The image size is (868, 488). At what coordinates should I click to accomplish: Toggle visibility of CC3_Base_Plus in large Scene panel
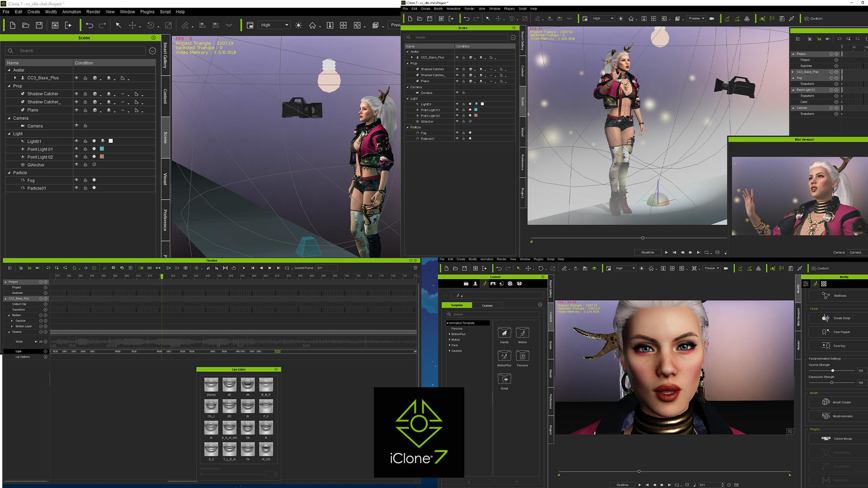click(x=76, y=78)
